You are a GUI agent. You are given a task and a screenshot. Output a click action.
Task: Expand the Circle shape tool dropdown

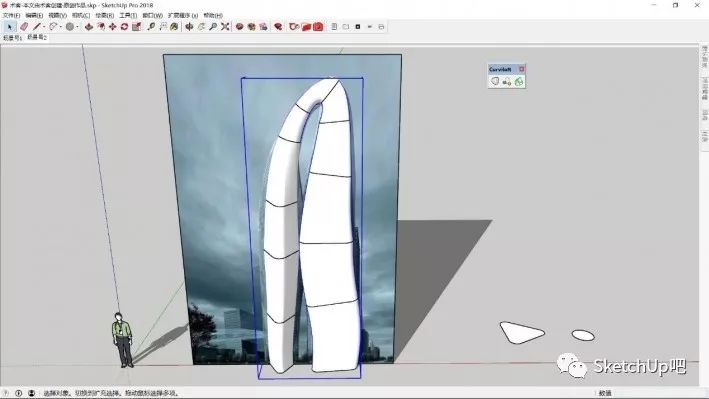(x=77, y=27)
